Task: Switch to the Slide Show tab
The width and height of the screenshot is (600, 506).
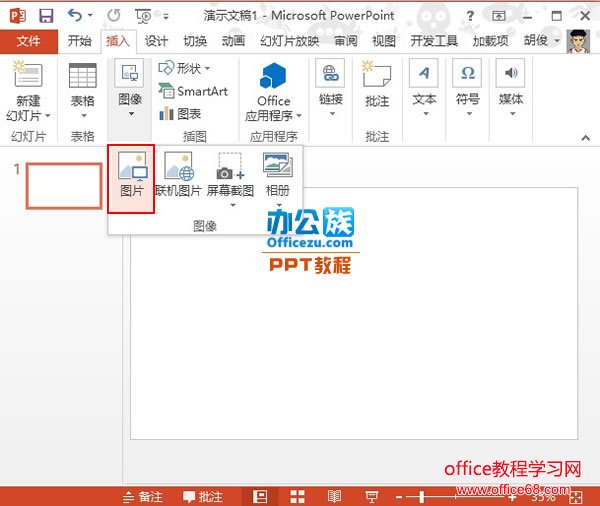Action: [289, 41]
